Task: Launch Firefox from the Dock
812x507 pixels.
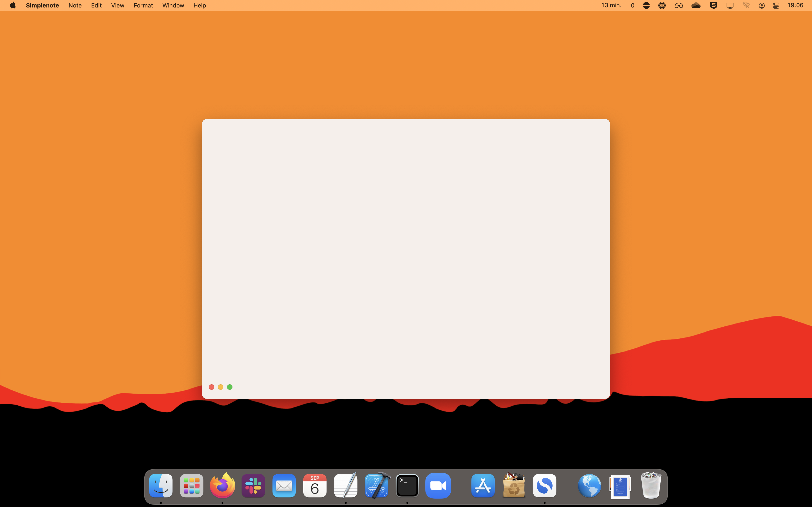Action: [x=222, y=485]
